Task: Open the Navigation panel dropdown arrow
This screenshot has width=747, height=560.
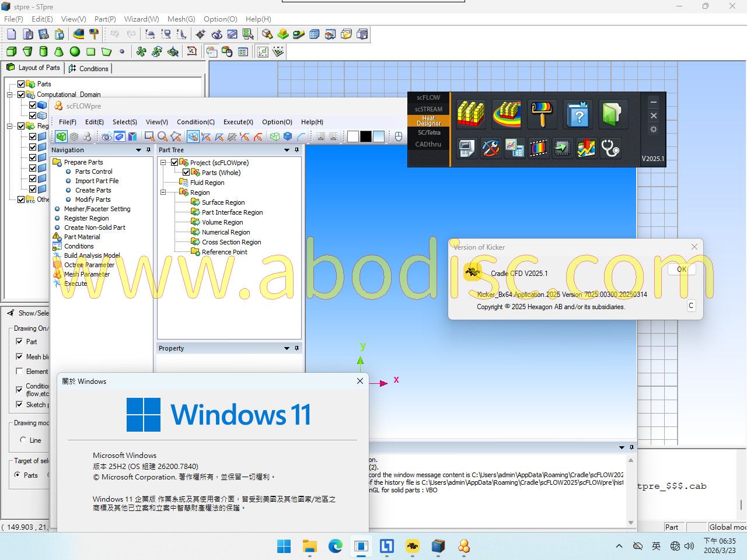Action: pos(138,150)
